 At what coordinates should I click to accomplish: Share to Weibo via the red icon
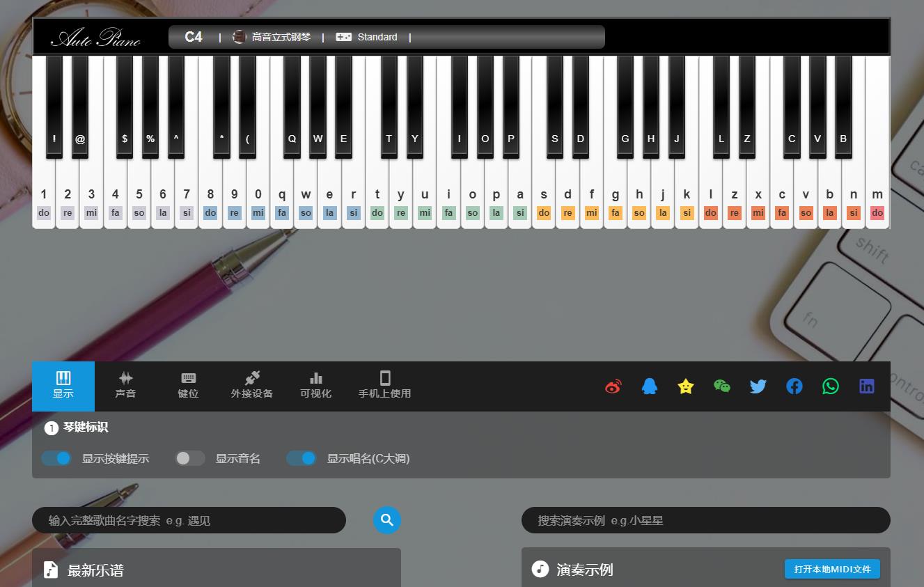(x=613, y=386)
